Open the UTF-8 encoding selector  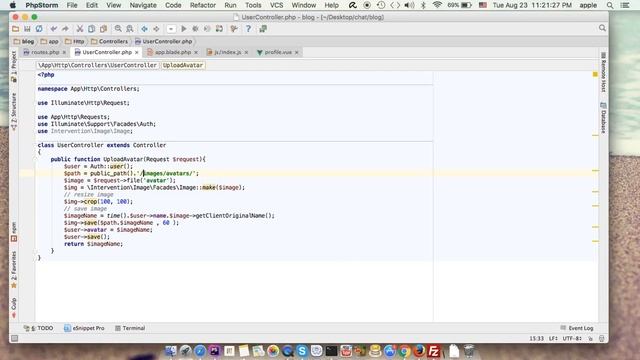coord(572,338)
